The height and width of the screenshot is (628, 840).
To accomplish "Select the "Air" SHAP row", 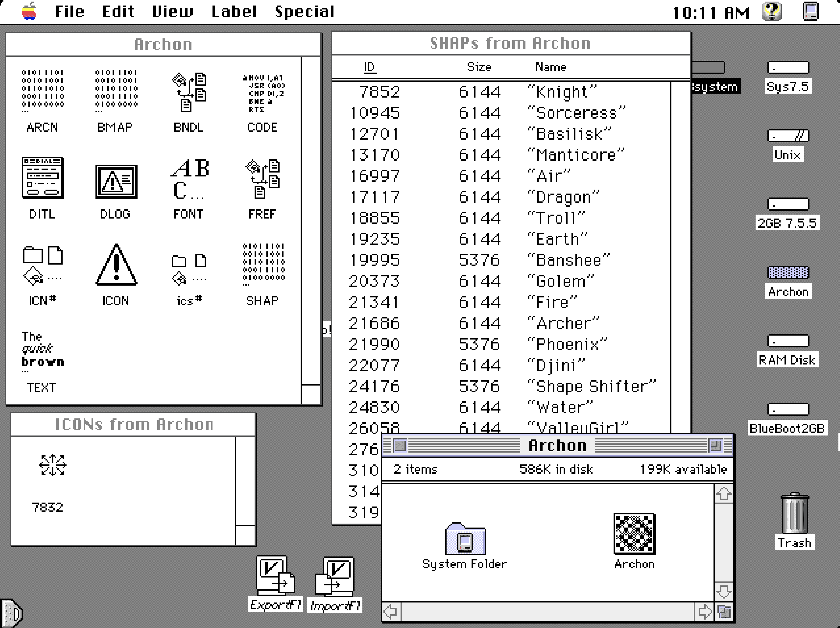I will (x=501, y=176).
